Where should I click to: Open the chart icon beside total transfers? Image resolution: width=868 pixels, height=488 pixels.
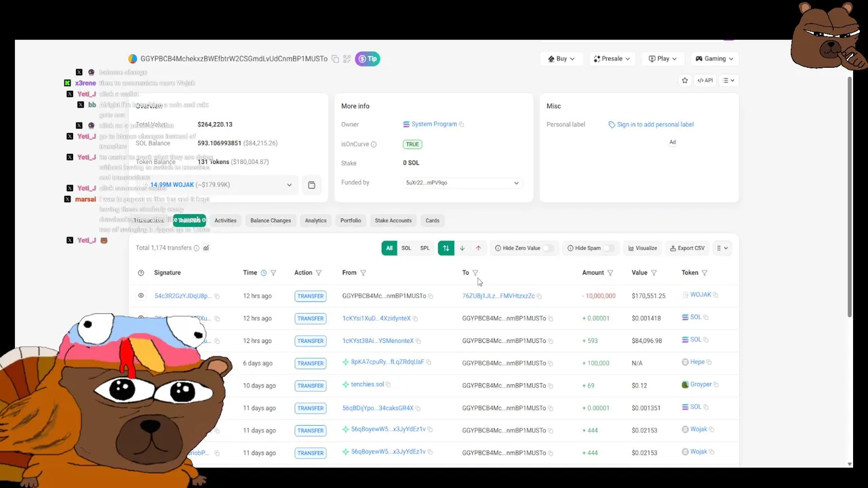[x=206, y=248]
